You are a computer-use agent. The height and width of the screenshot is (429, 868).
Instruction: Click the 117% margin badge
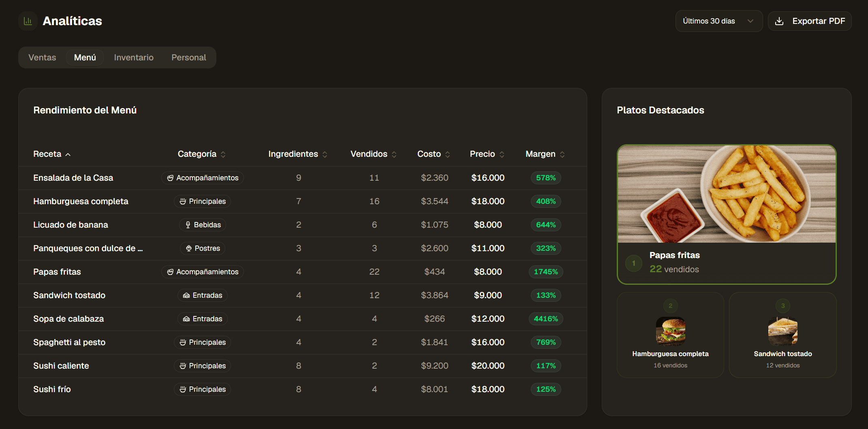coord(546,366)
